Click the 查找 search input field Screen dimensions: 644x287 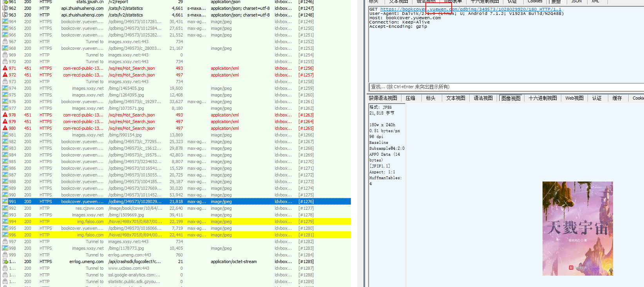[505, 87]
